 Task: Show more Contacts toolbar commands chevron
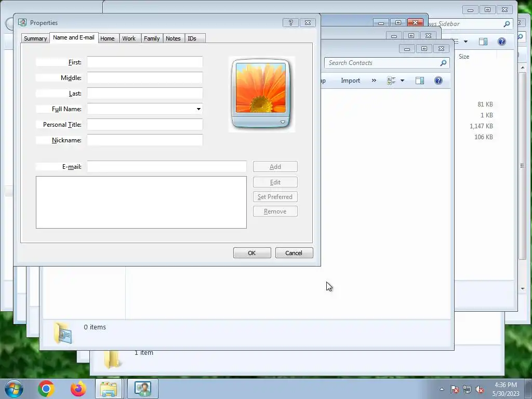(374, 81)
